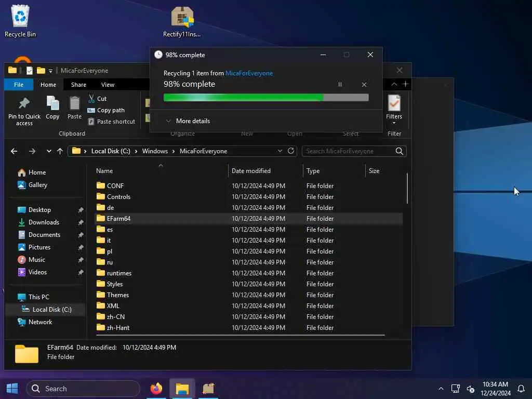Image resolution: width=532 pixels, height=399 pixels.
Task: Select Local Disk (C:) in navigation pane
Action: [46, 310]
